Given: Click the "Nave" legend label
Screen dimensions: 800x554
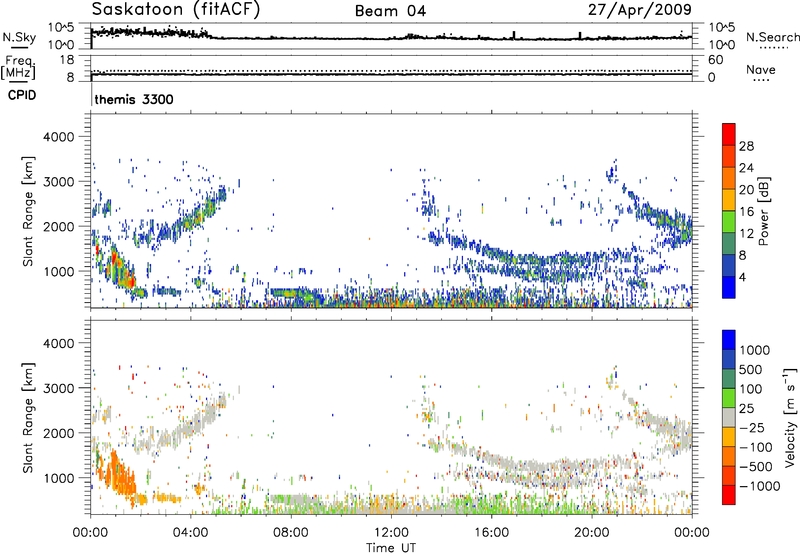Looking at the screenshot, I should (x=761, y=70).
